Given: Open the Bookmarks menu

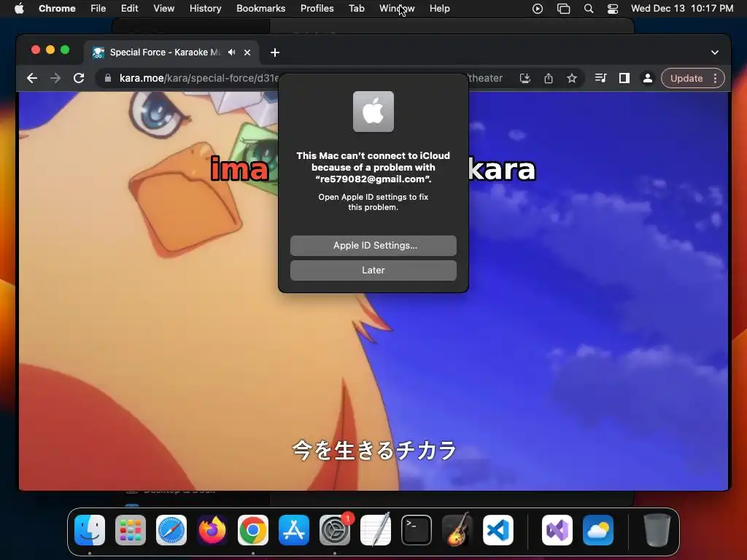Looking at the screenshot, I should [260, 9].
